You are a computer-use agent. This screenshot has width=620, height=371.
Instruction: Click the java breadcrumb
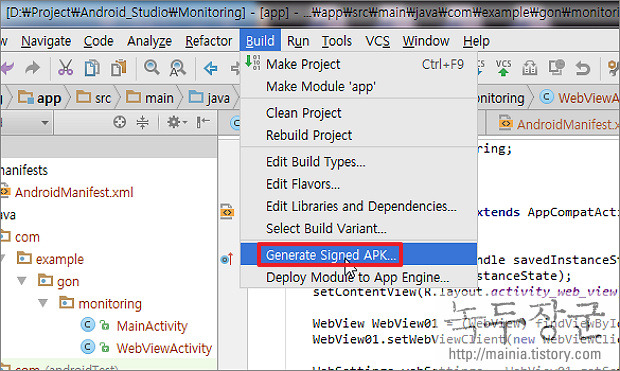click(209, 98)
